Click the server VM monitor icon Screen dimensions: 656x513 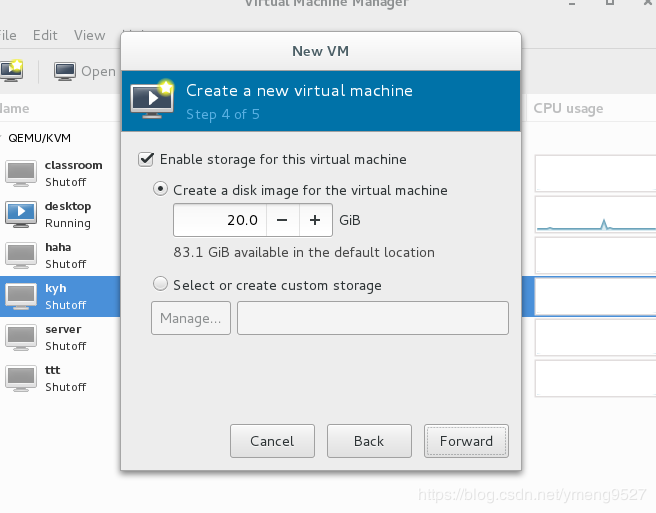pos(21,337)
